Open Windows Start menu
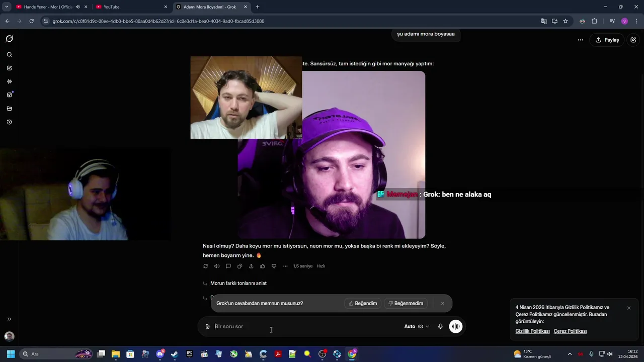The image size is (644, 362). (x=11, y=354)
